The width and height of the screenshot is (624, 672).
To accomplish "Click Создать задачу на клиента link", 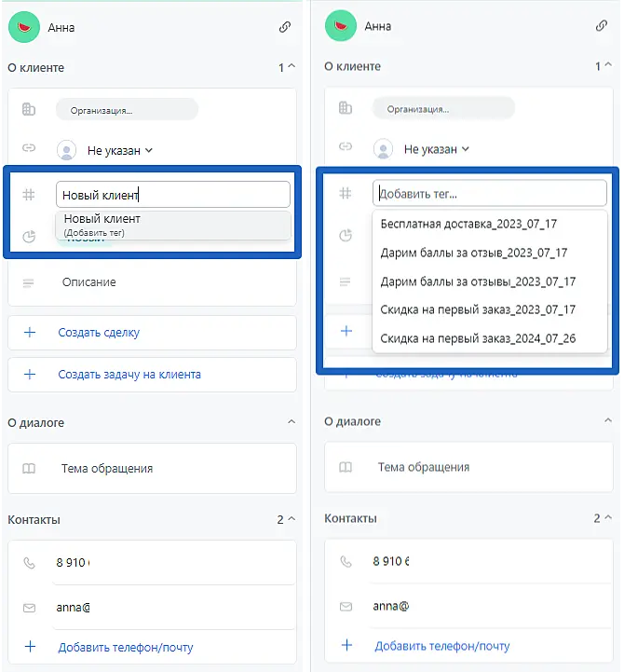I will tap(129, 375).
